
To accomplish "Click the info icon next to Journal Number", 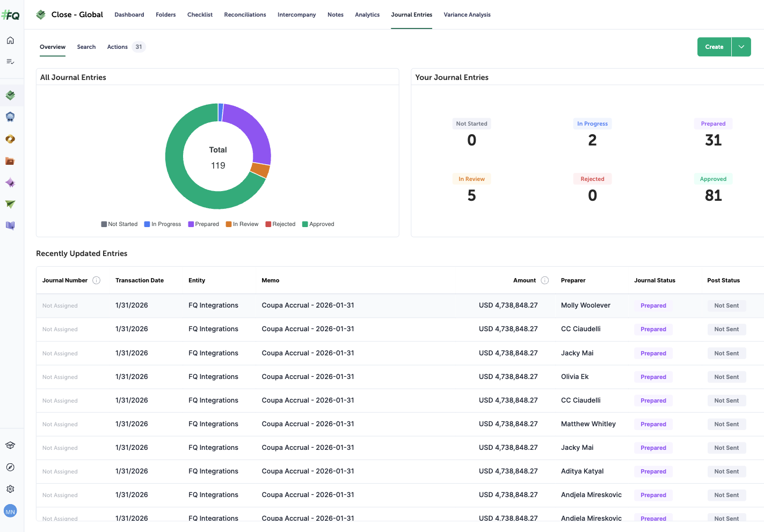I will click(x=97, y=280).
